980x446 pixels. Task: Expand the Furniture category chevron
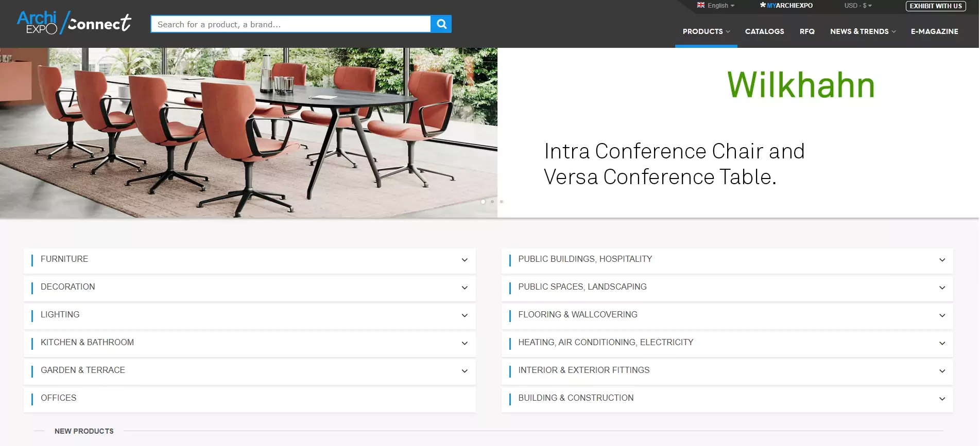pyautogui.click(x=465, y=260)
